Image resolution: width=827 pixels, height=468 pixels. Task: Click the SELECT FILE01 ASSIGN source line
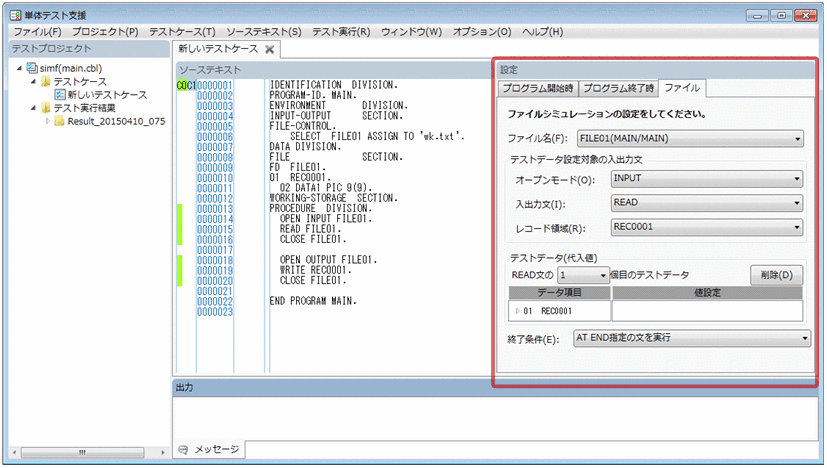click(x=377, y=137)
